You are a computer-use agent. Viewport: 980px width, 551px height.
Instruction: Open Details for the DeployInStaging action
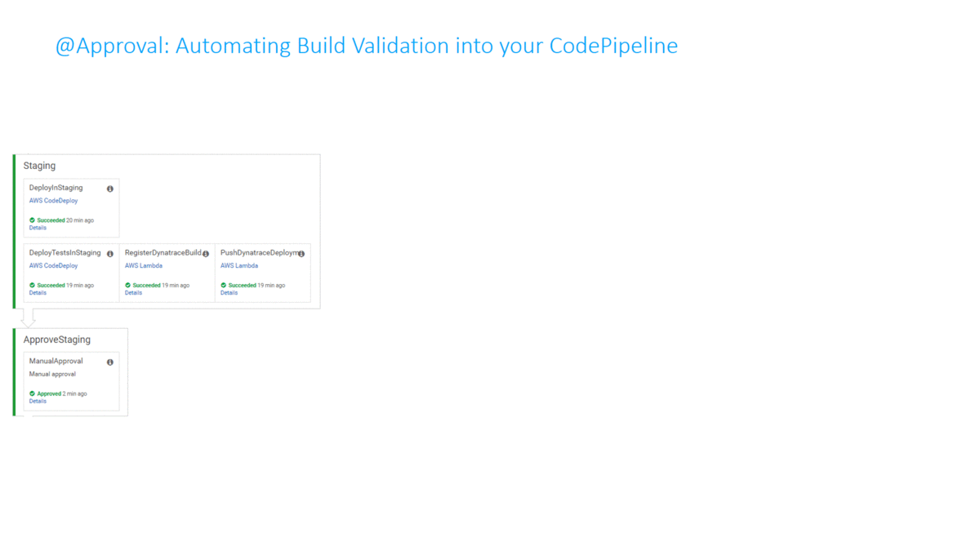pyautogui.click(x=38, y=228)
